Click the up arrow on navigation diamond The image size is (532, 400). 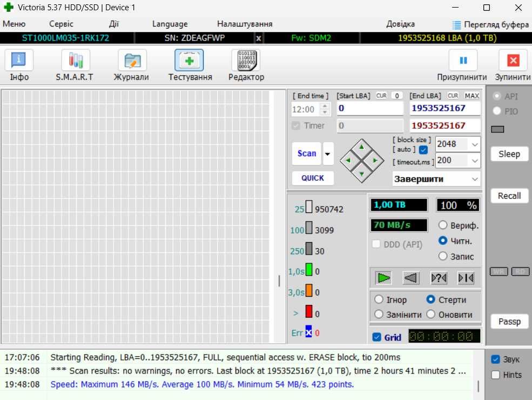point(362,147)
